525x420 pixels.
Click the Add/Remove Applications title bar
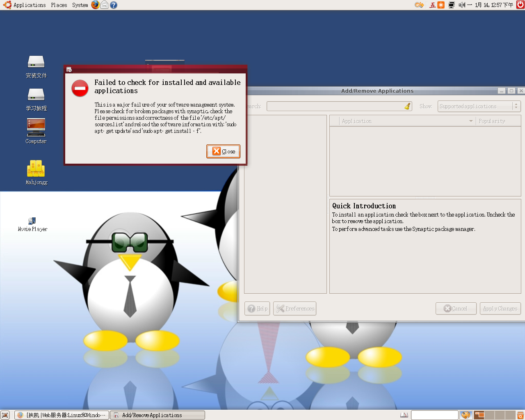377,91
